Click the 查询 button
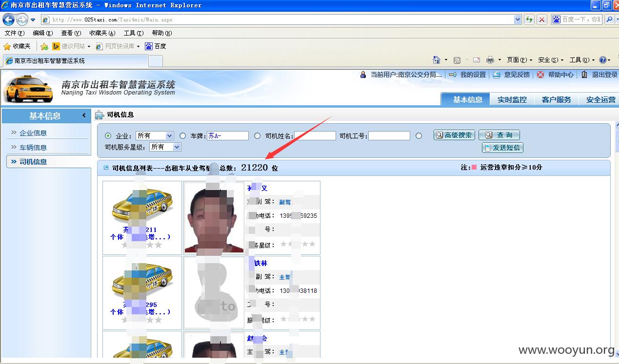619x364 pixels. point(499,135)
